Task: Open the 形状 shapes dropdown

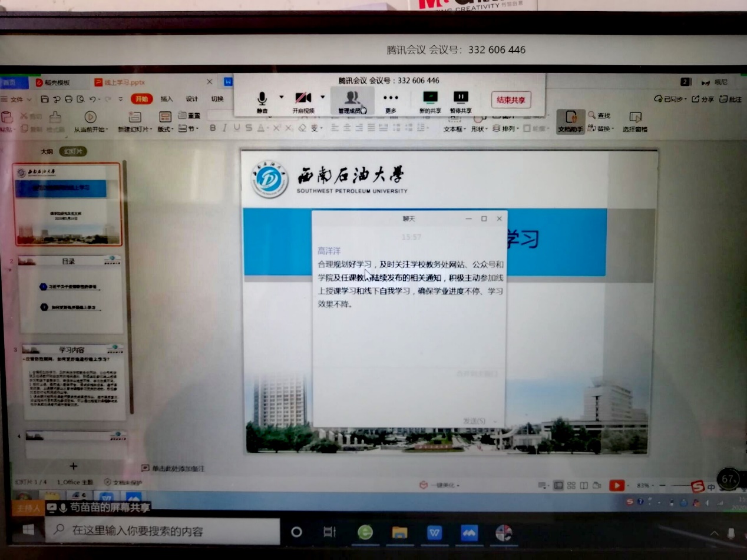Action: click(x=479, y=128)
